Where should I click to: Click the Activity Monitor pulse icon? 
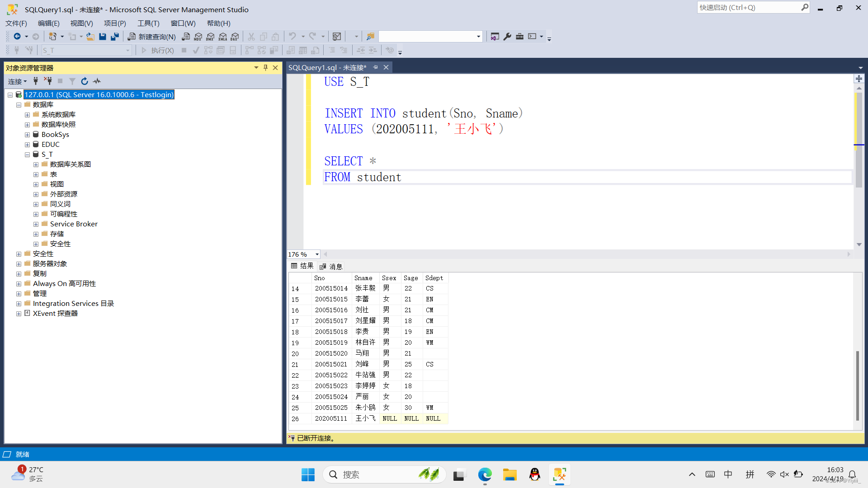pyautogui.click(x=97, y=81)
